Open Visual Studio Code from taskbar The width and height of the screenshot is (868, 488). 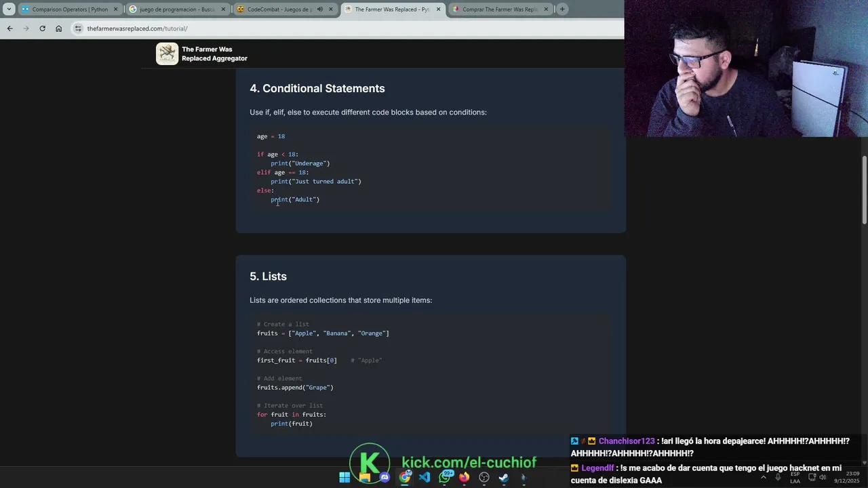point(425,477)
